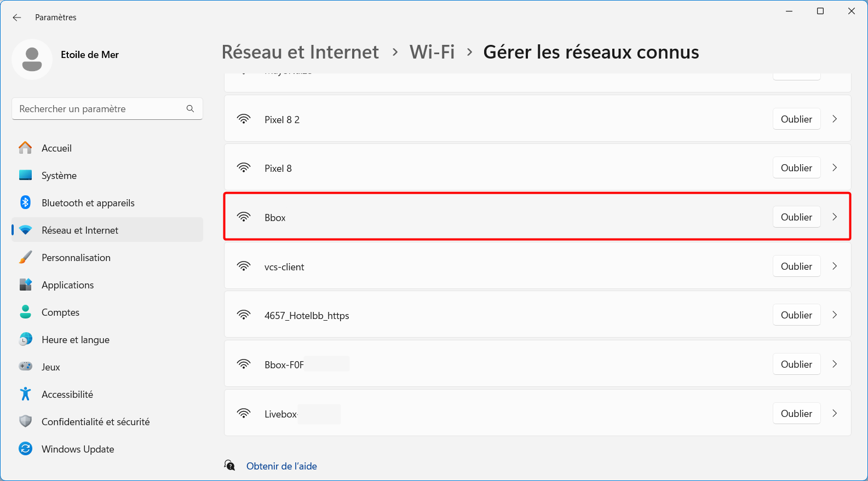Go to Heure et langue
Image resolution: width=868 pixels, height=481 pixels.
(107, 339)
